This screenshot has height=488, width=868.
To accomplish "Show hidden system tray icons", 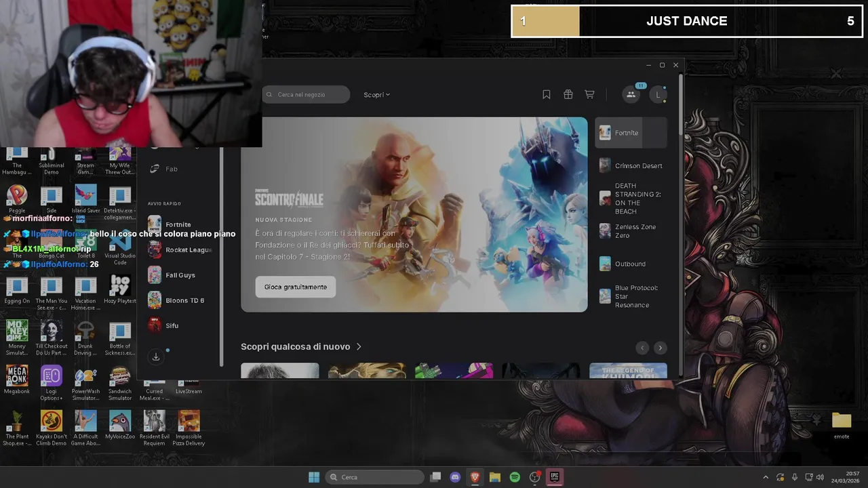I will 766,477.
